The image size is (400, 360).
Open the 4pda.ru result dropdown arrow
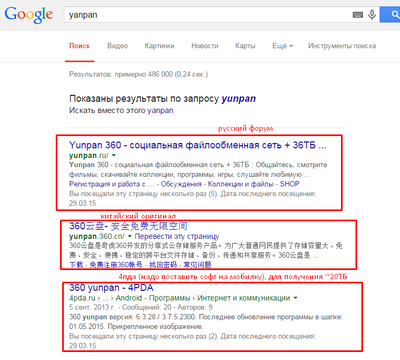[295, 298]
